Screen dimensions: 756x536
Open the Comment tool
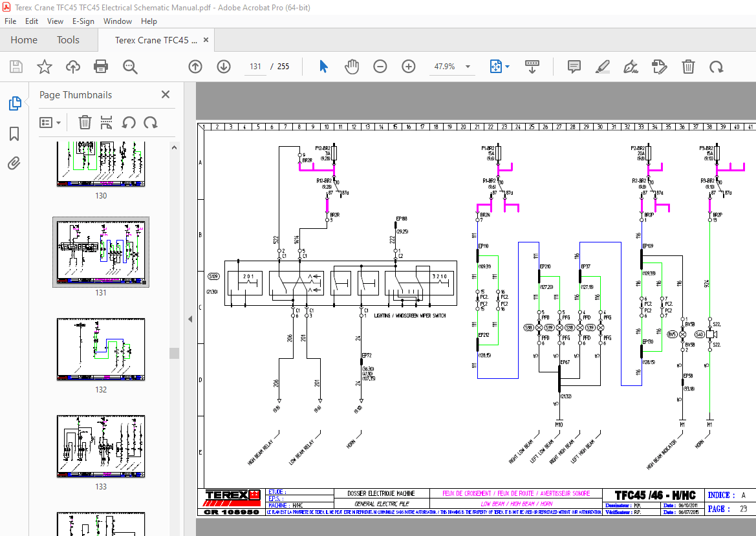click(x=574, y=66)
